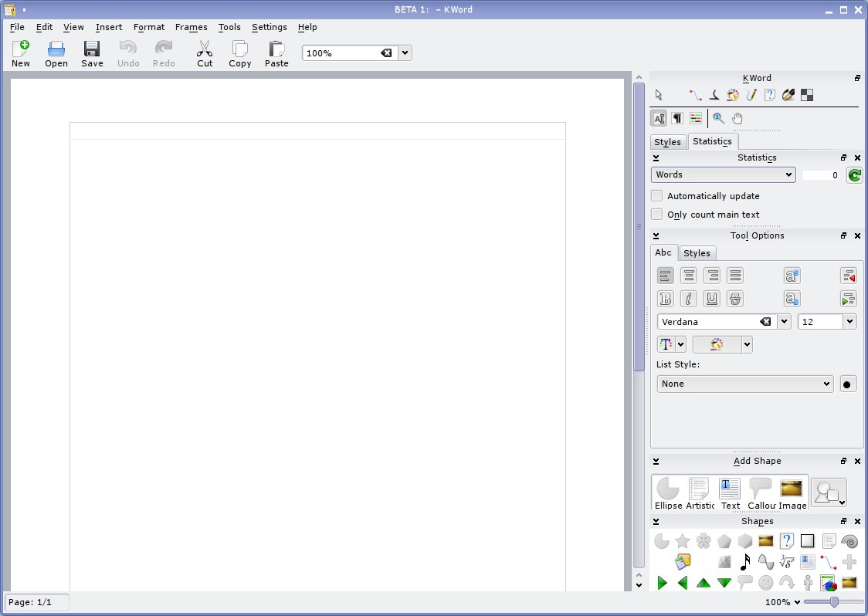Open the Insert menu
This screenshot has width=868, height=616.
tap(108, 27)
